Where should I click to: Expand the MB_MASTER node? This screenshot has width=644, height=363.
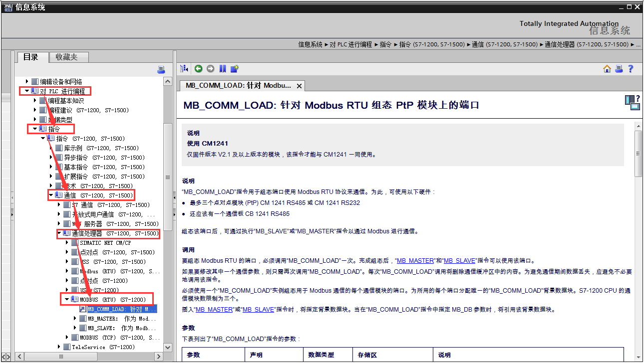tap(75, 318)
